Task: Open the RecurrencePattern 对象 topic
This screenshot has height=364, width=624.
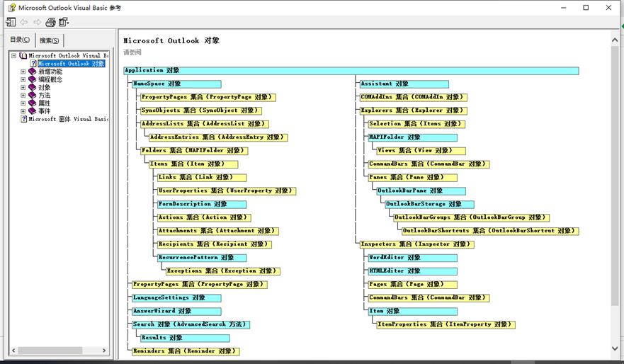Action: click(202, 258)
